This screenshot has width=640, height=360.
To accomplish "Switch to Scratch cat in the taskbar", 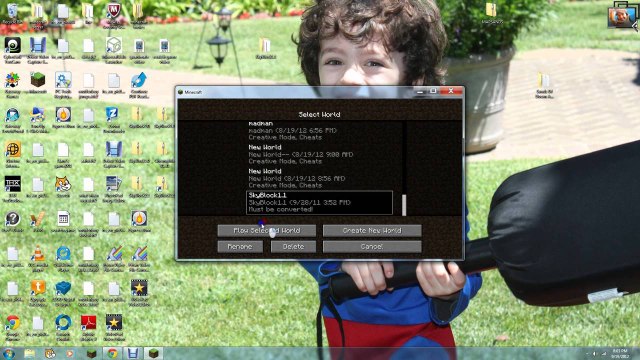I will [50, 353].
